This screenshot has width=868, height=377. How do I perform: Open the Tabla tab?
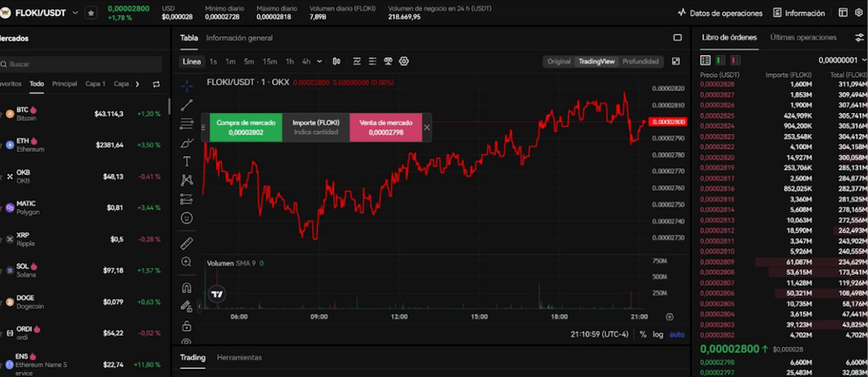click(189, 38)
